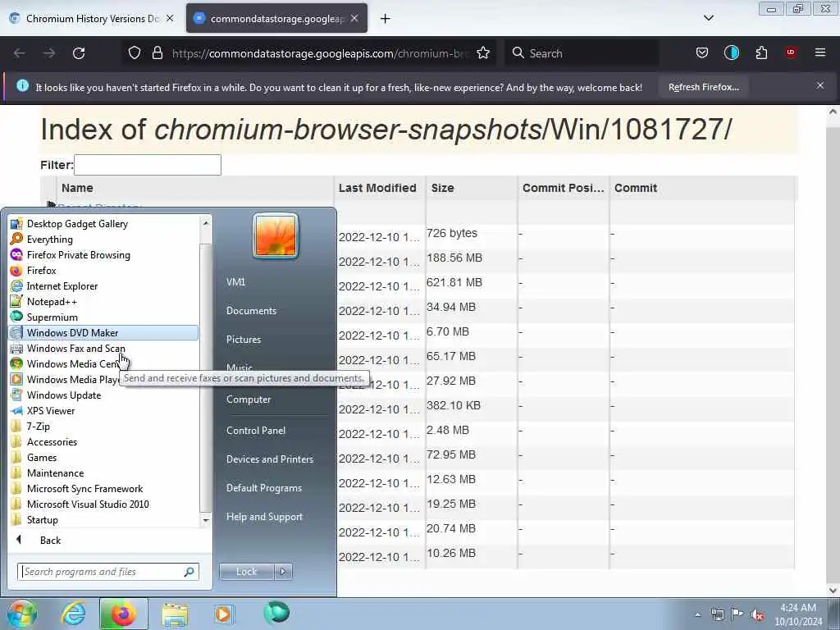Click the Lock button

[246, 572]
